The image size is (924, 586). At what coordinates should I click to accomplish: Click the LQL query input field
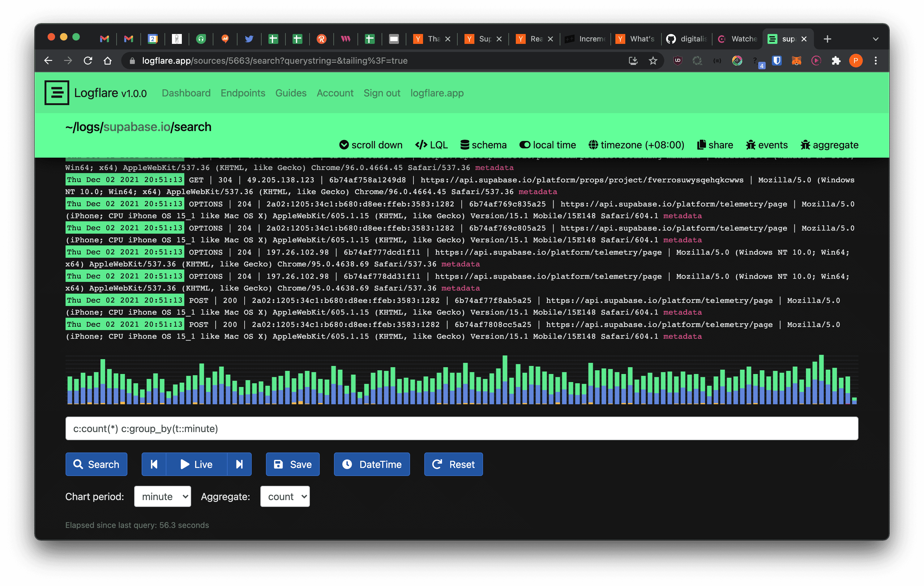tap(460, 428)
